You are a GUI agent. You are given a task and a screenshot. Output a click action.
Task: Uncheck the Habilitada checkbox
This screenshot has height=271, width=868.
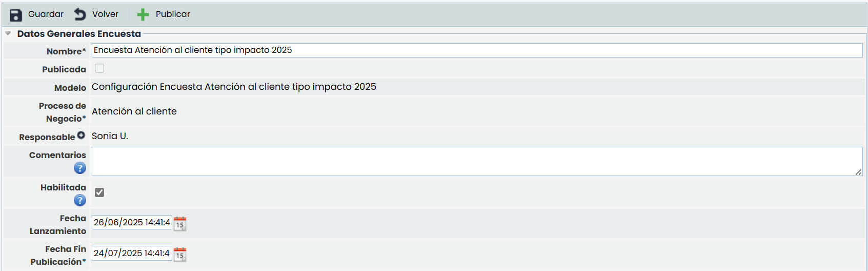coord(99,192)
